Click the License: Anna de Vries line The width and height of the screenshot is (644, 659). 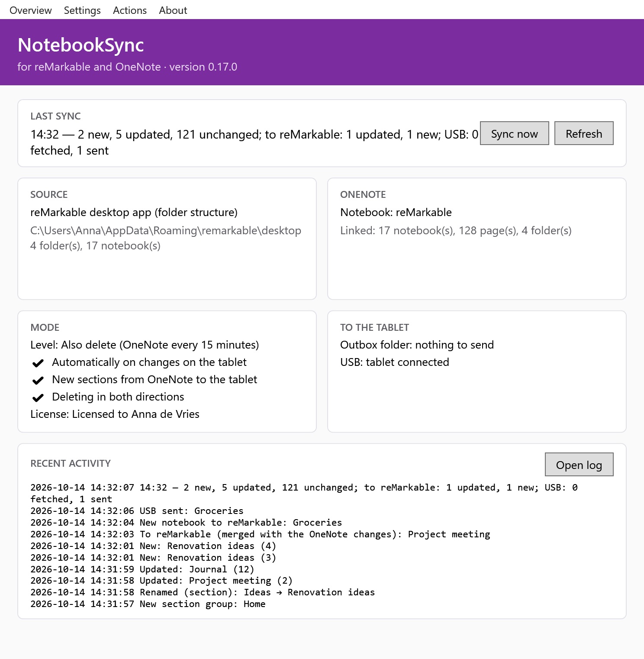(x=115, y=414)
